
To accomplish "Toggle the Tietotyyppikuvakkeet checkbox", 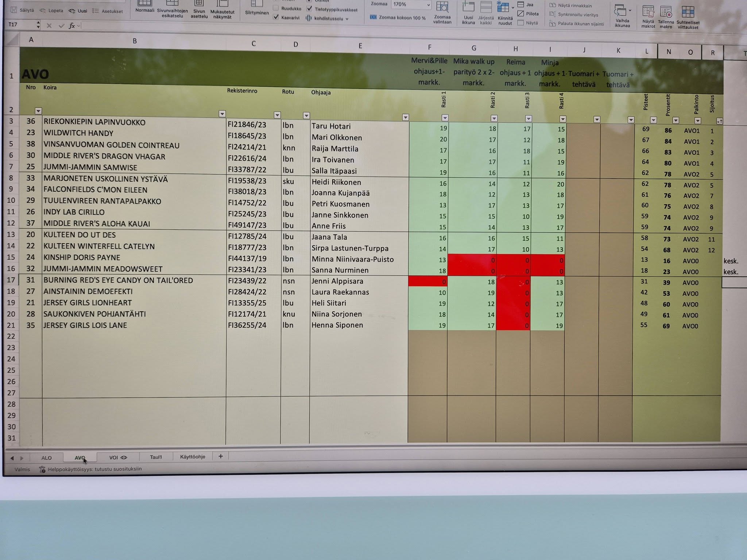I will (x=310, y=9).
